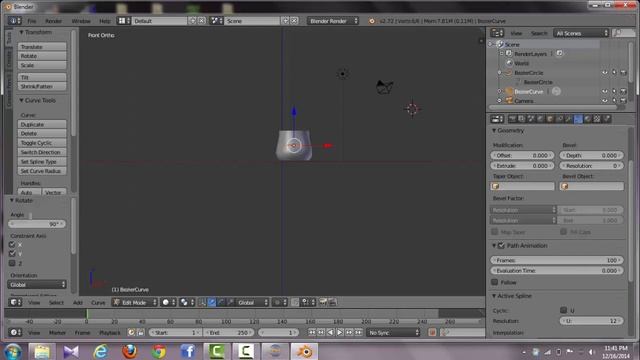Viewport: 640px width, 360px height.
Task: Open the Window menu
Action: [x=81, y=21]
